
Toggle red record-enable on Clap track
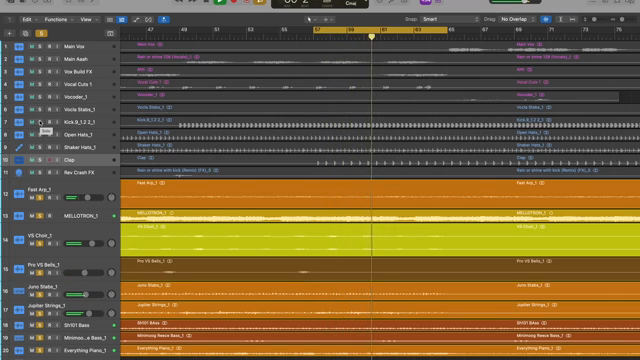(x=49, y=160)
